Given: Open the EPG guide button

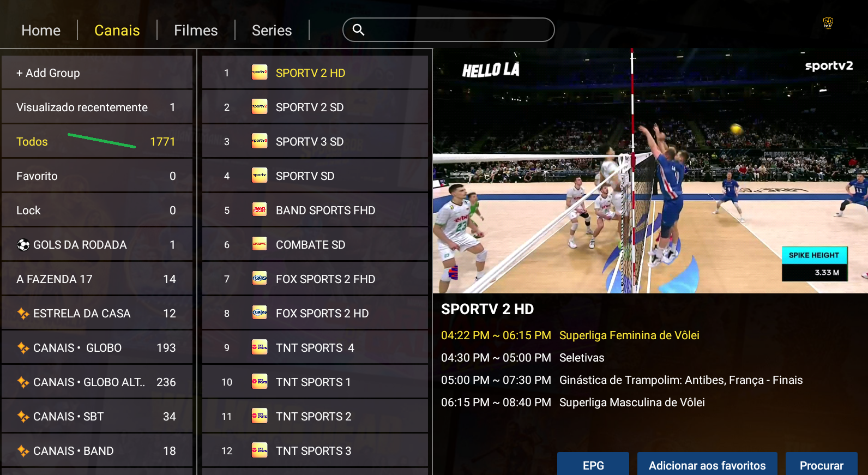Looking at the screenshot, I should coord(593,465).
